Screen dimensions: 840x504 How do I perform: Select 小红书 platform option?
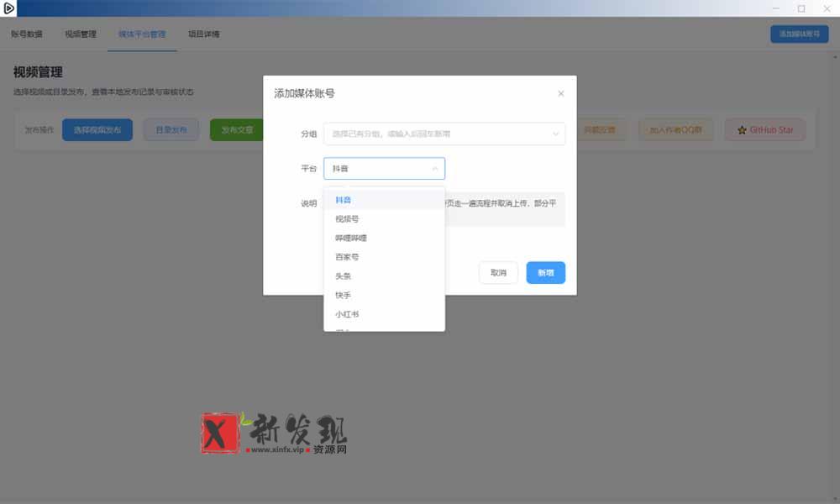[384, 314]
